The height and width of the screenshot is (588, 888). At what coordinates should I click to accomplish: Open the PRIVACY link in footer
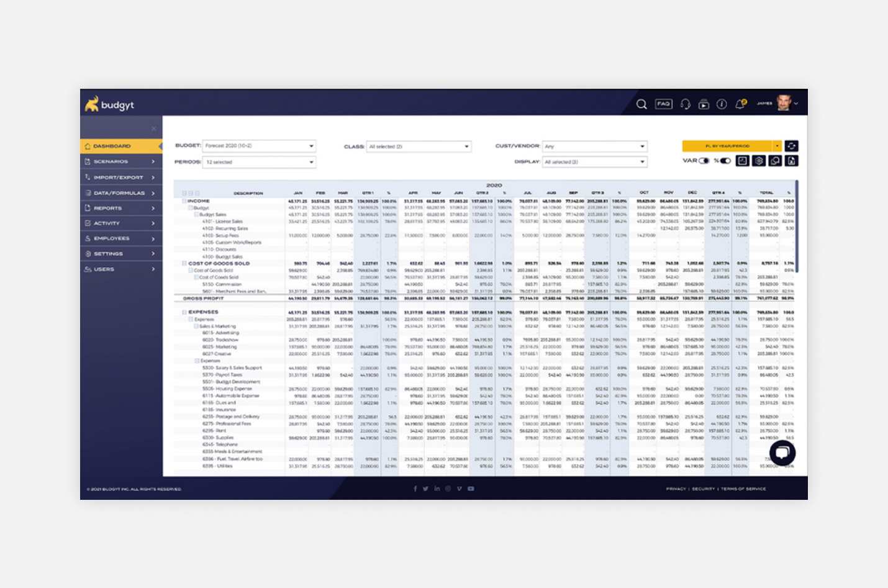[x=675, y=489]
